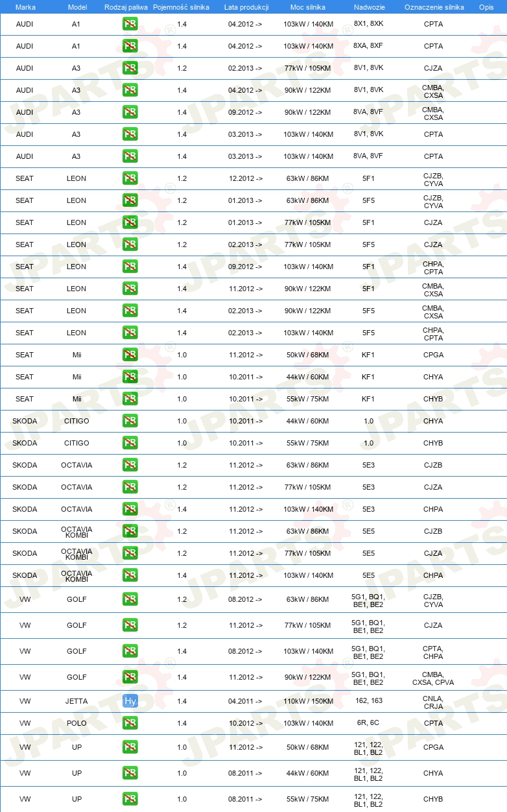The image size is (507, 812).
Task: Click fuel icon in SKODA OCTAVIA 5E3 63kW row
Action: point(130,465)
